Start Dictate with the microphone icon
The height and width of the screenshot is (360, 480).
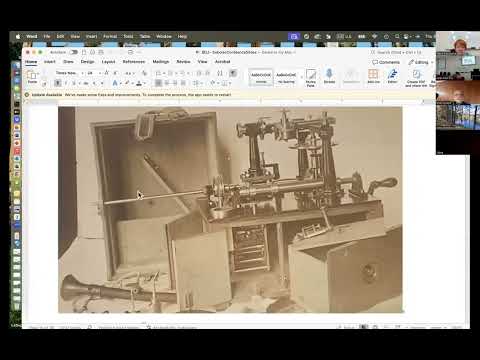click(329, 76)
